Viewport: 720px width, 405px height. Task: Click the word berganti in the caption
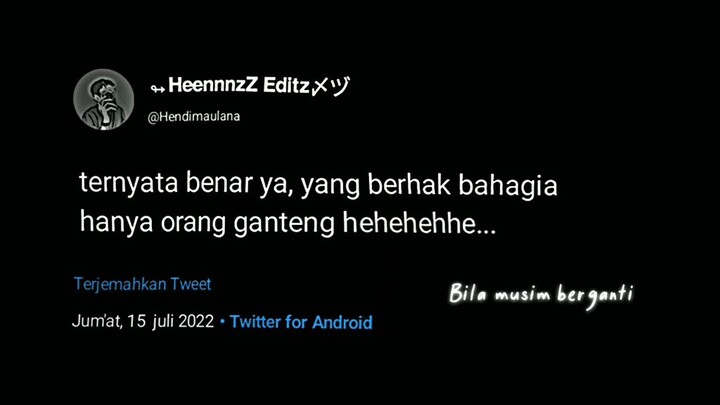tap(596, 296)
